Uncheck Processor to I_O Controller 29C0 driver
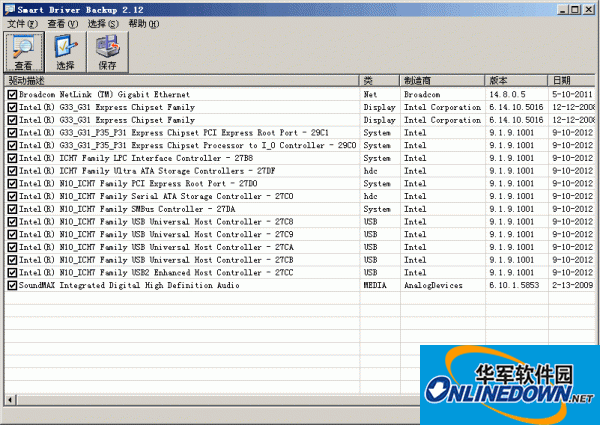The image size is (600, 425). tap(12, 145)
